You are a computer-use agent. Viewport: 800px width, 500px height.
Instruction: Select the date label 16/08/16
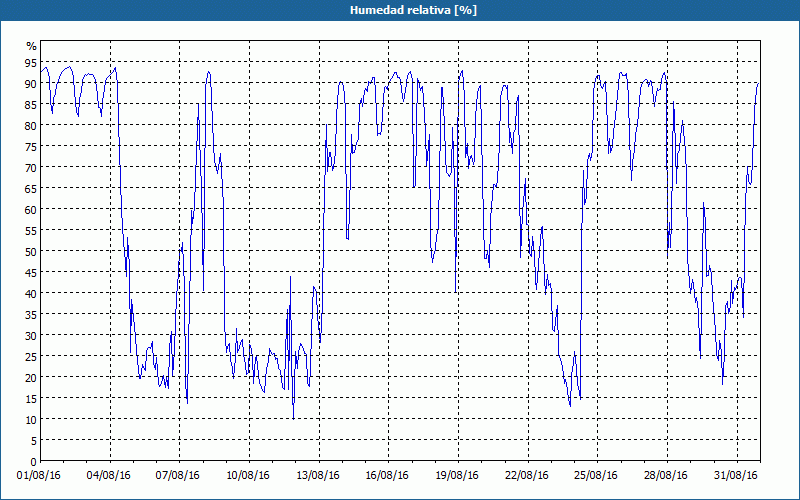click(387, 476)
